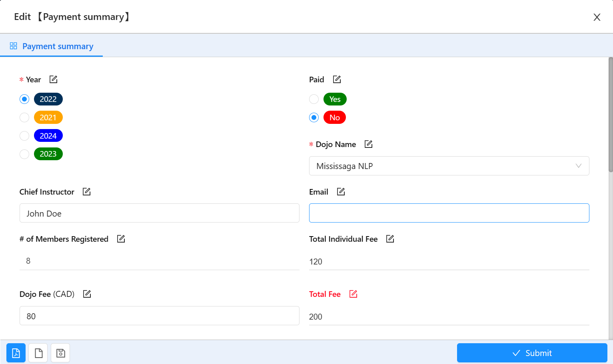Select the 2021 year radio button
The image size is (613, 364).
coord(24,117)
